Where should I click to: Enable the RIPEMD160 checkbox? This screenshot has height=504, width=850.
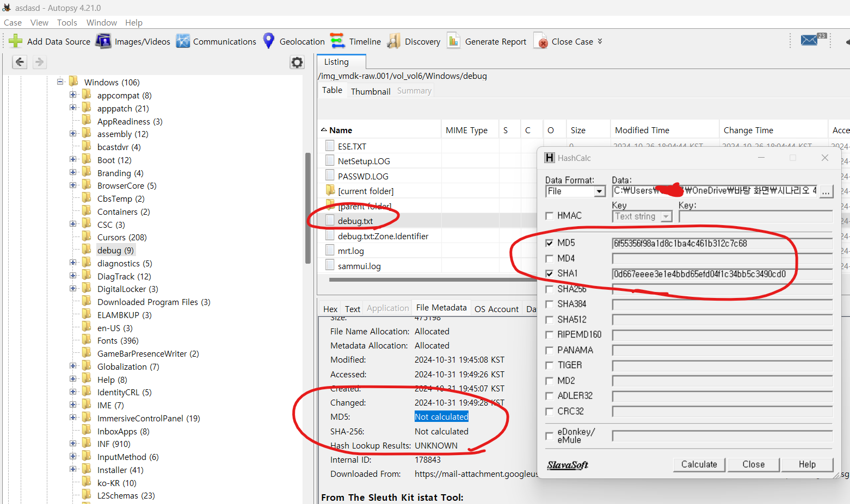pos(550,335)
